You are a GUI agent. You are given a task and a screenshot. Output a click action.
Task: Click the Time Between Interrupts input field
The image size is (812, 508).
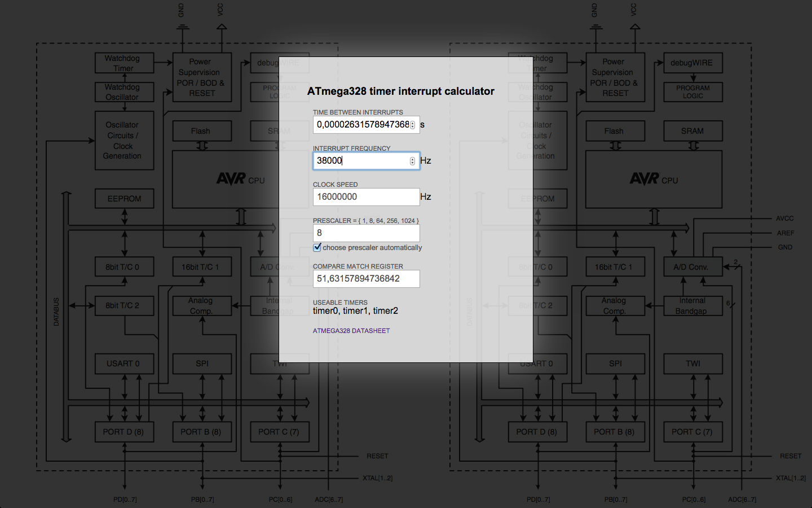(x=366, y=125)
